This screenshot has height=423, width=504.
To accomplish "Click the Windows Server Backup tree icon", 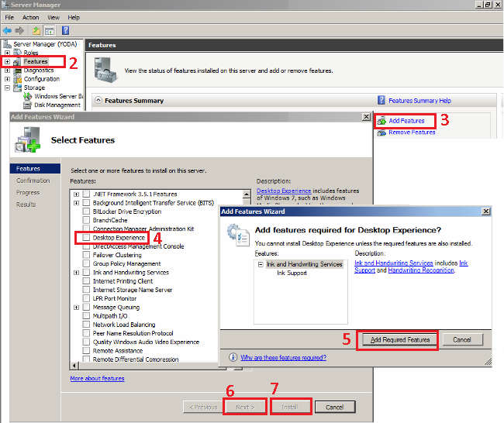I will [x=28, y=96].
